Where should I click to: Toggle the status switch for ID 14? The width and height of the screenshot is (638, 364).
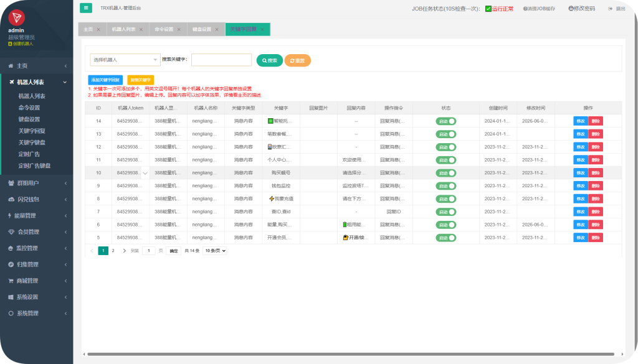(x=446, y=121)
